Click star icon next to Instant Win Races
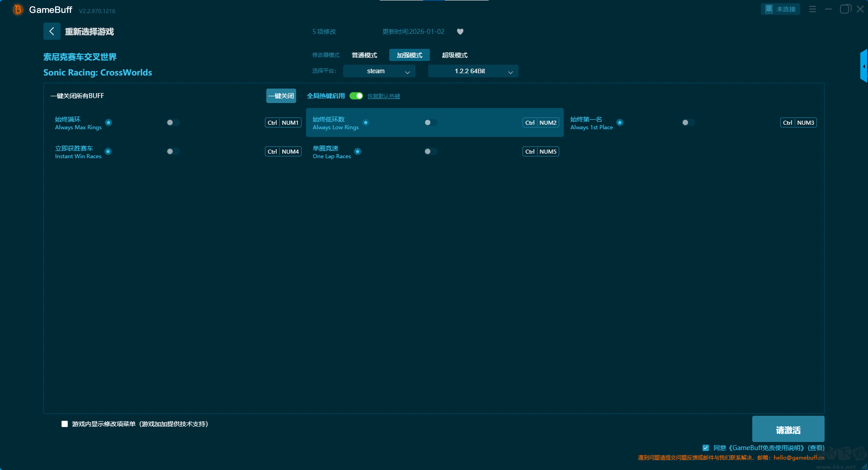 pos(108,151)
